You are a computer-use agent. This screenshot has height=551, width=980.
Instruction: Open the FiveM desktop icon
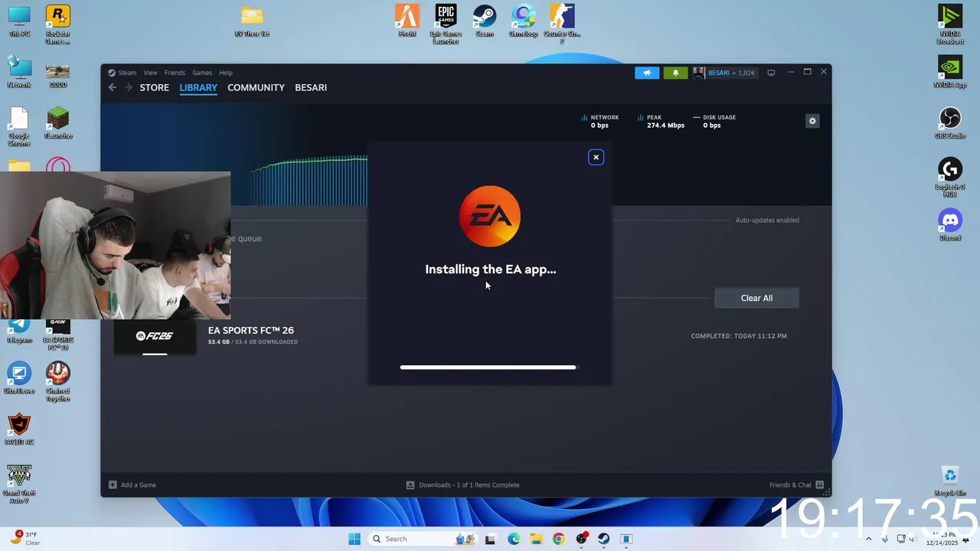pyautogui.click(x=407, y=21)
